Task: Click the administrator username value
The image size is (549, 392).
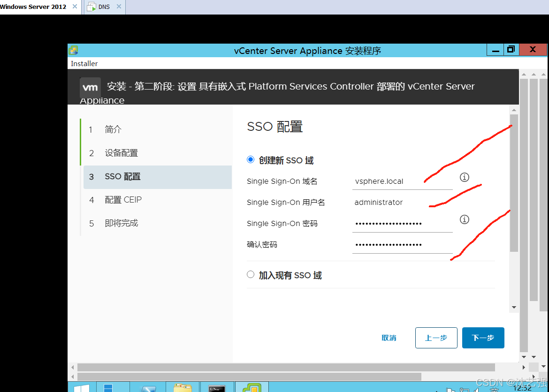Action: pos(379,202)
